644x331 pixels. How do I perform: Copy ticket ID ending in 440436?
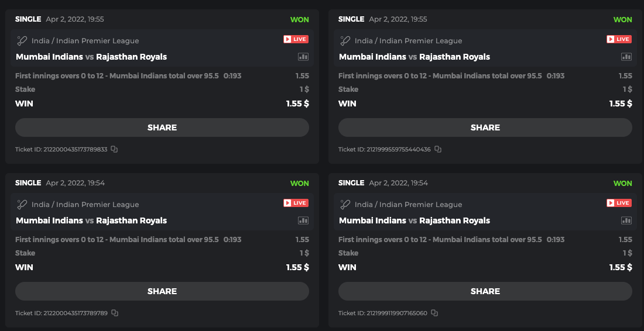(x=438, y=149)
